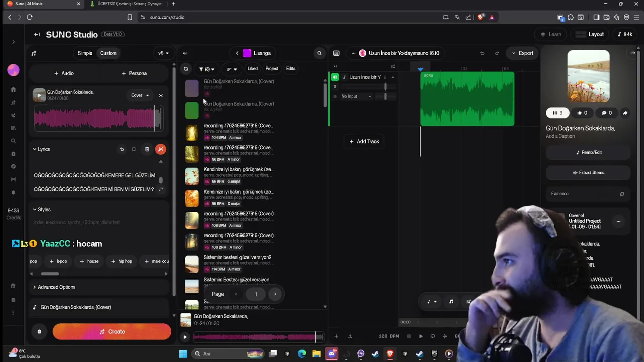Open the v5 model version dropdown

[163, 53]
